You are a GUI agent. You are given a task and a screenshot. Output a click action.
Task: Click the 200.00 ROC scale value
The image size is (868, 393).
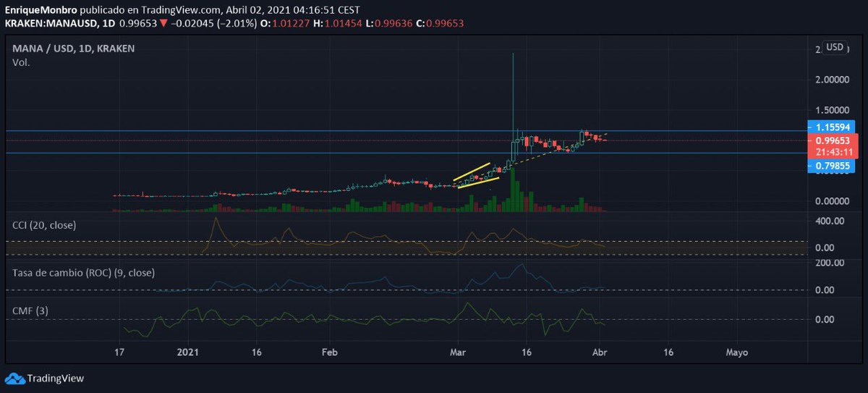(x=828, y=262)
